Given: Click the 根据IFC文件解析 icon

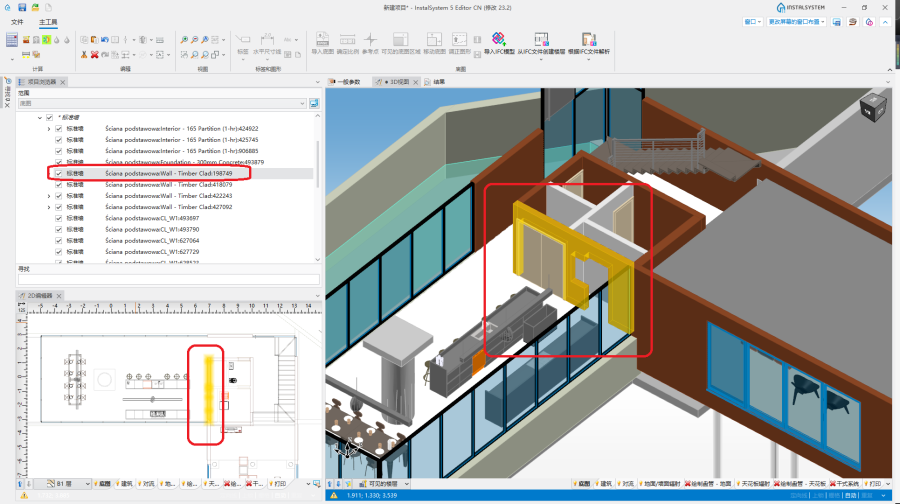Looking at the screenshot, I should tap(589, 39).
